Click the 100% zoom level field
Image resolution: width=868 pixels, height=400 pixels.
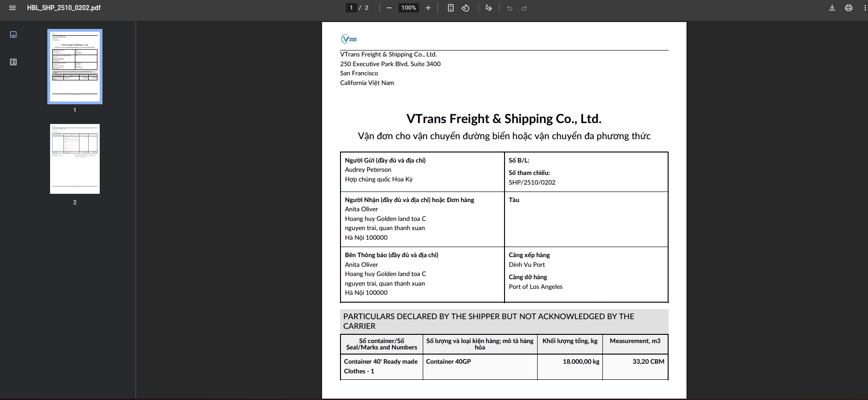pos(408,8)
